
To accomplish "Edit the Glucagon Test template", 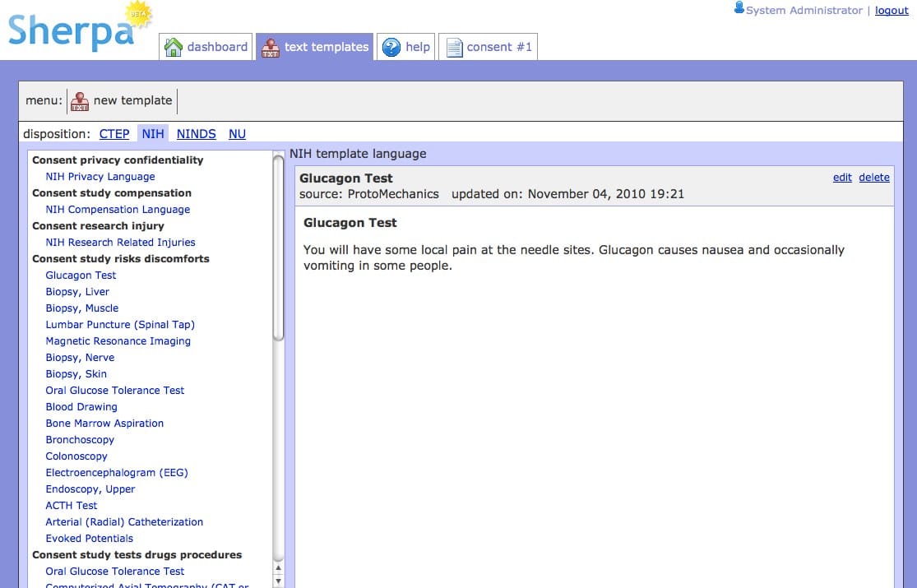I will coord(842,177).
